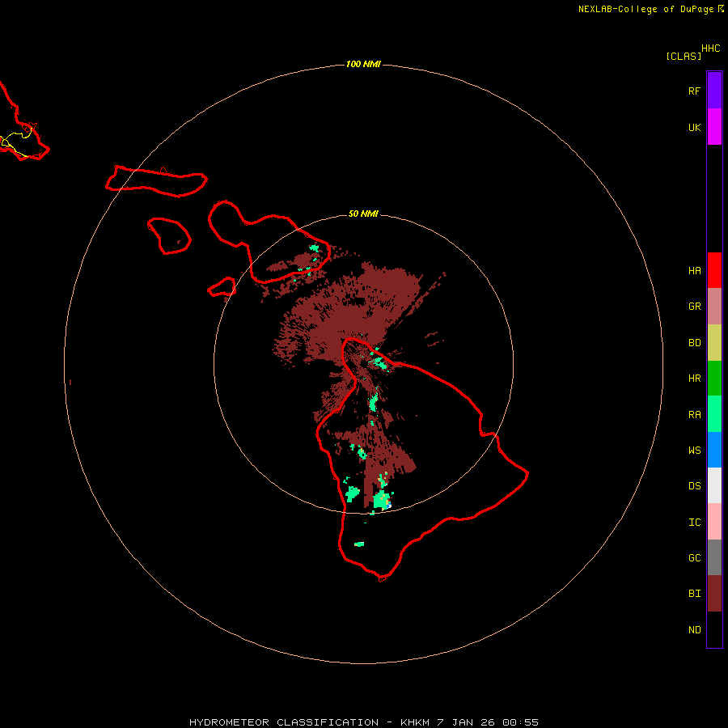Select the light pink IC swatch
Viewport: 728px width, 728px height.
pyautogui.click(x=714, y=522)
